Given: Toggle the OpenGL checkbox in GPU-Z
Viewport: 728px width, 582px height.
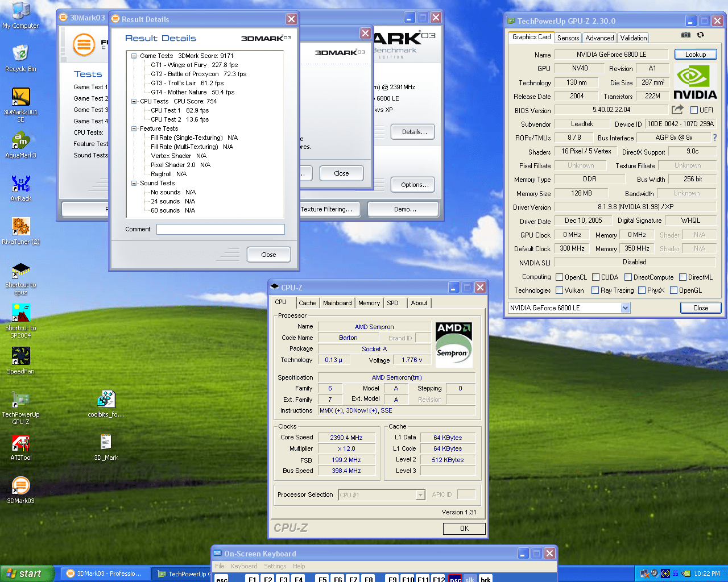Looking at the screenshot, I should 674,290.
